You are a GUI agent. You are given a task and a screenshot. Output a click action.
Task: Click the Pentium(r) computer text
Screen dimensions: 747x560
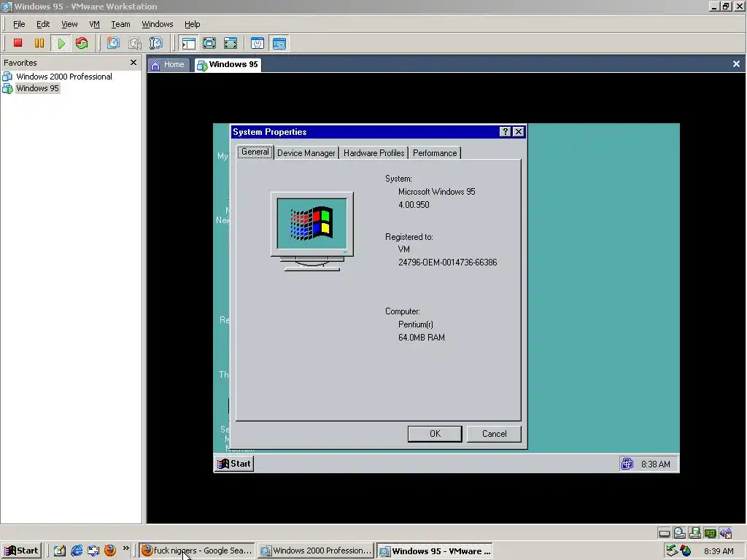(x=415, y=324)
